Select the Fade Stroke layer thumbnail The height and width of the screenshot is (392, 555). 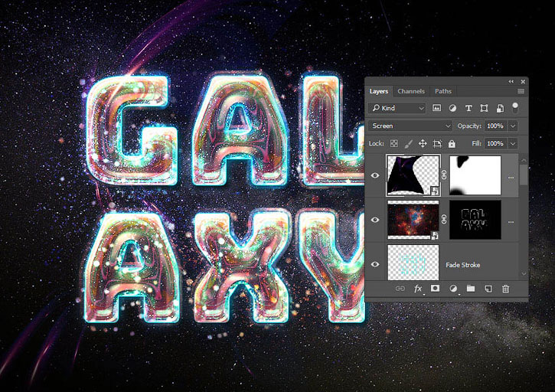point(413,263)
